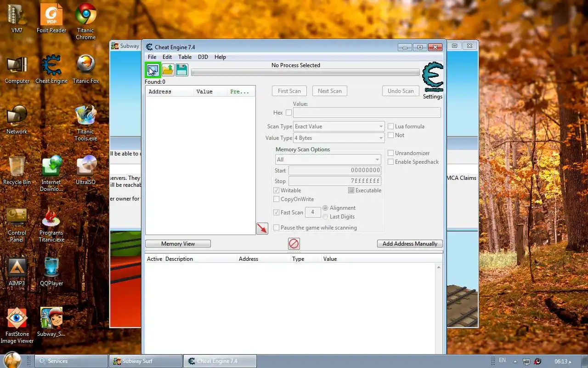Open Titanic Tools.exe desktop icon
588x368 pixels.
click(86, 123)
